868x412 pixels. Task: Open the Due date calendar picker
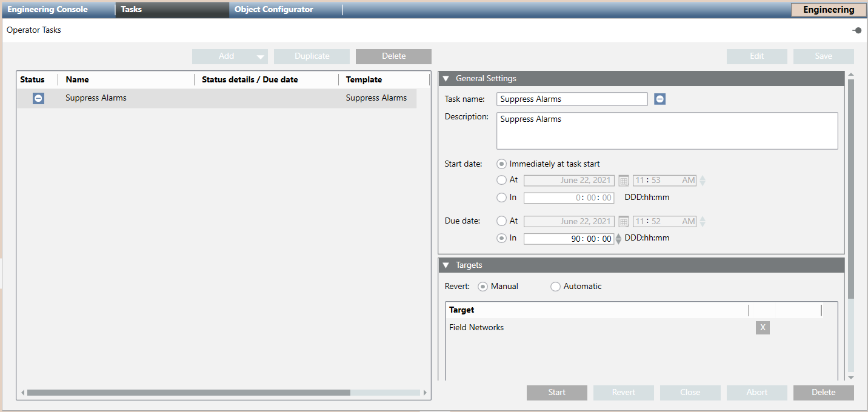pos(624,222)
